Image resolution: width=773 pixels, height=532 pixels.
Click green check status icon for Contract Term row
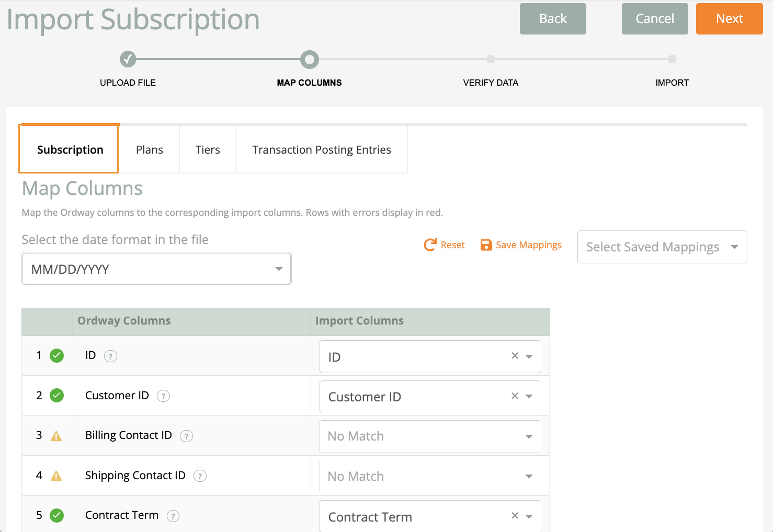click(x=56, y=515)
